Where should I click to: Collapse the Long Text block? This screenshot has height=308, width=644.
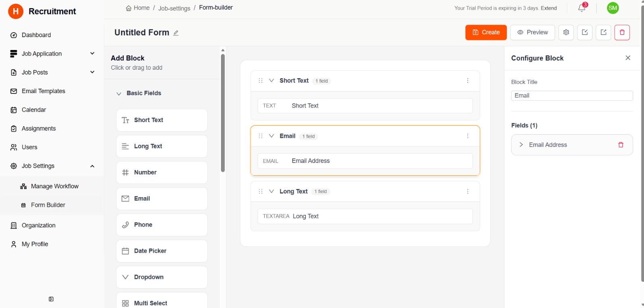tap(271, 191)
